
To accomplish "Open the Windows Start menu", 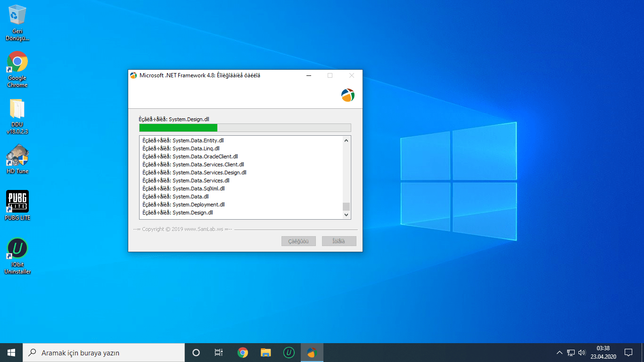I will [11, 353].
